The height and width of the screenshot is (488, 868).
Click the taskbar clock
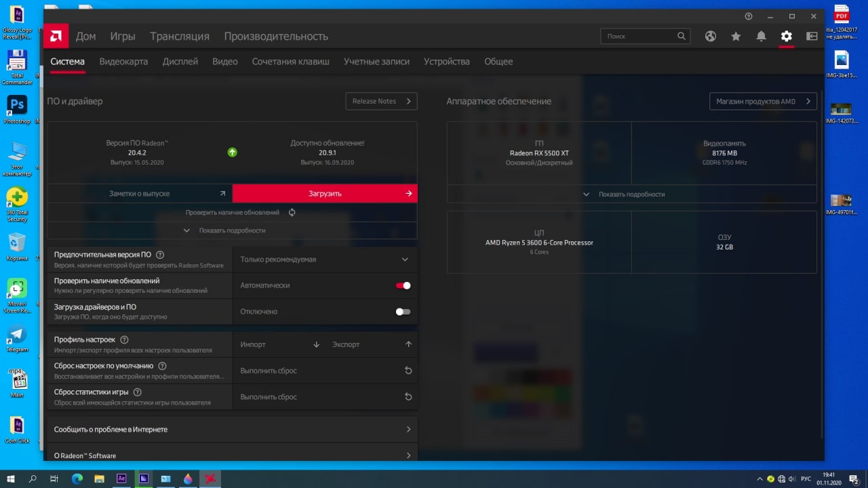829,479
